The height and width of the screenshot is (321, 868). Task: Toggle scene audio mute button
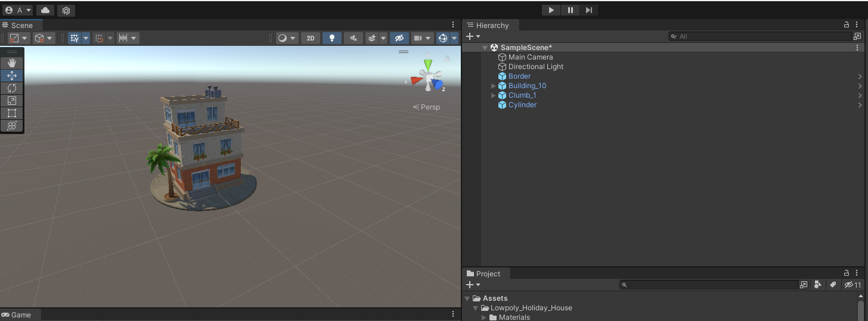[354, 38]
